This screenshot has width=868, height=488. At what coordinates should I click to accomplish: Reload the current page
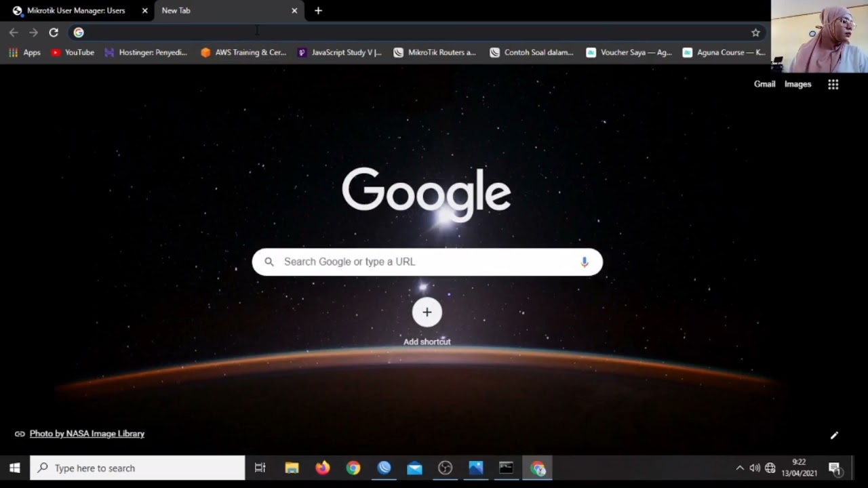tap(54, 33)
